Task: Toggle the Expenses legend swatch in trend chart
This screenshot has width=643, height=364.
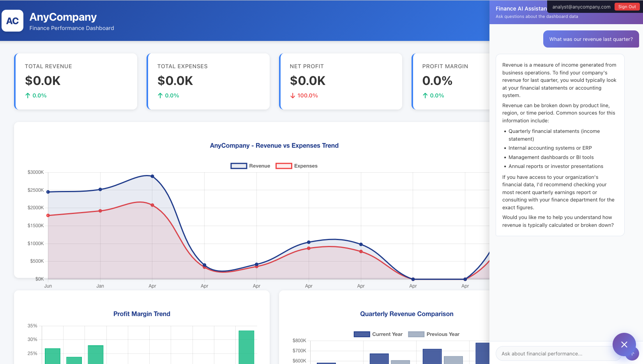Action: click(x=284, y=166)
